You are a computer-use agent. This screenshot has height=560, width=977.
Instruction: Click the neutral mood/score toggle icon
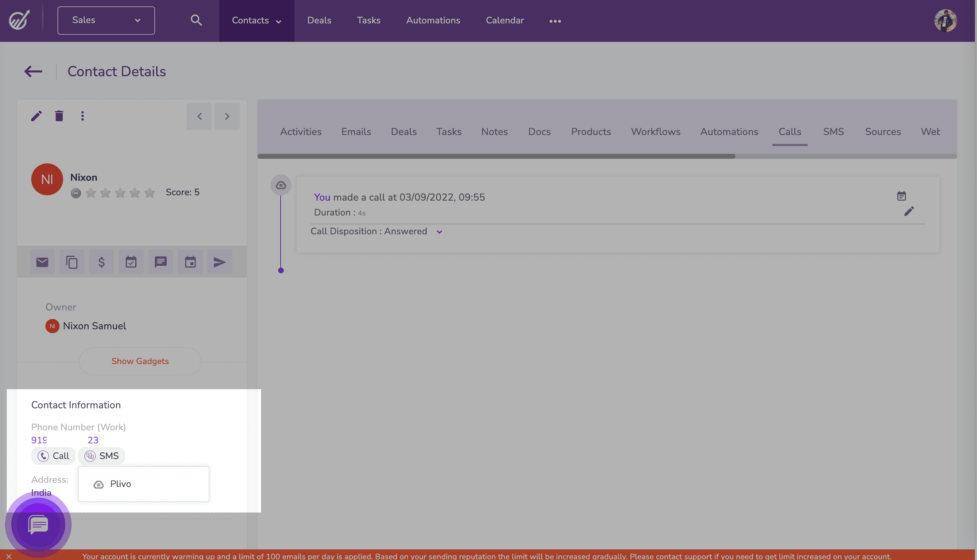[75, 192]
